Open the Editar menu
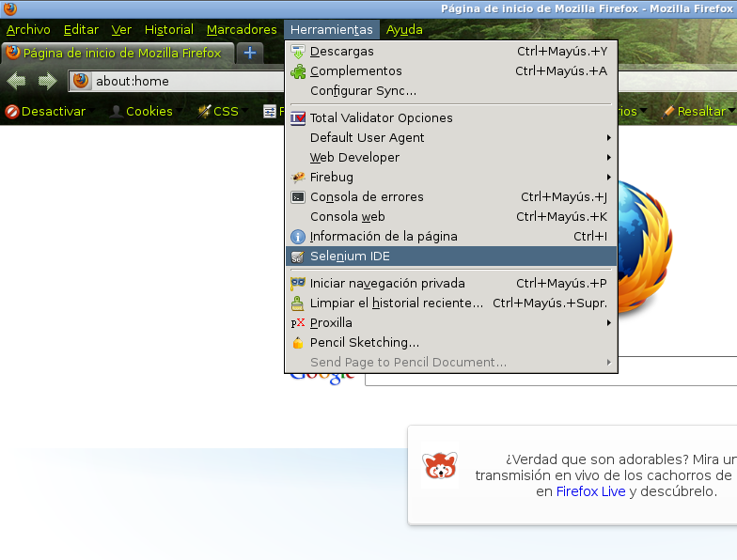The width and height of the screenshot is (737, 560). (x=81, y=30)
